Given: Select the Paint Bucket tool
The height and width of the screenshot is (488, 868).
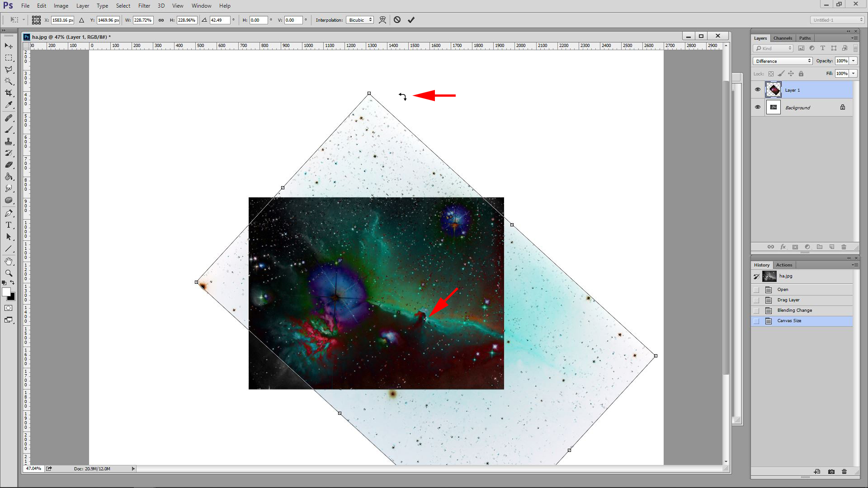Looking at the screenshot, I should coord(9,177).
